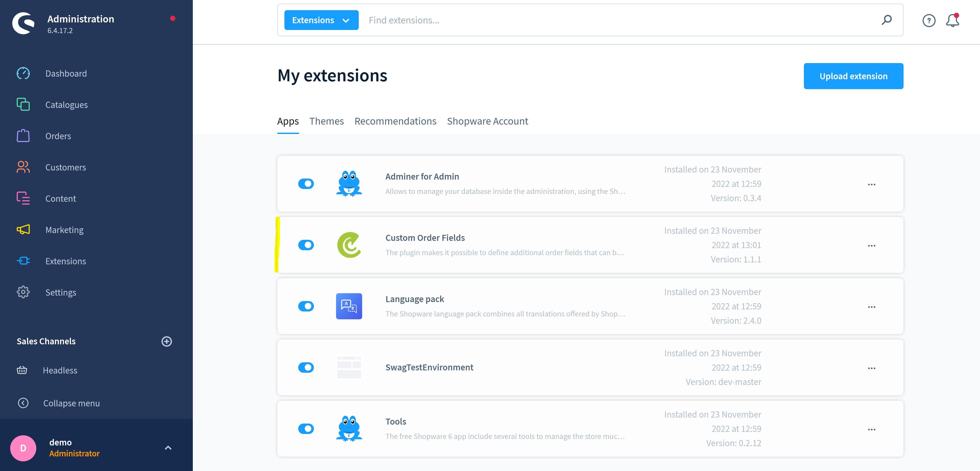Click the Sales Channels heading
Screen dimensions: 980x471
click(46, 341)
